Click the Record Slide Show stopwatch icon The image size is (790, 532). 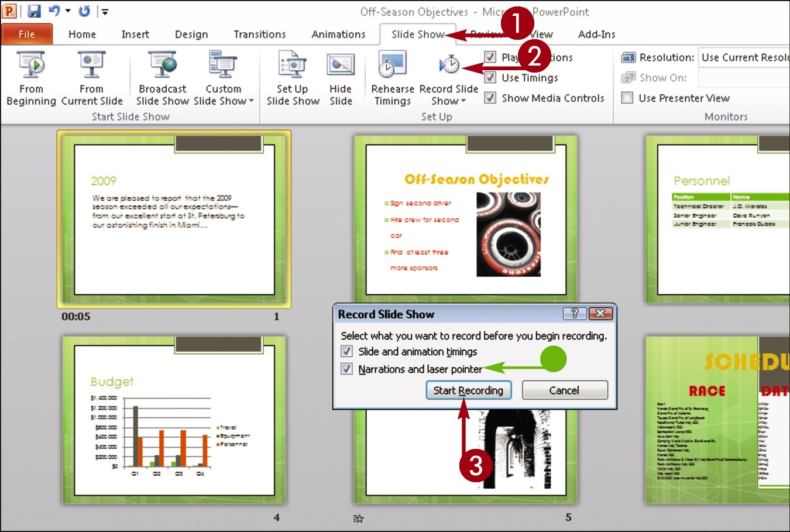(449, 64)
